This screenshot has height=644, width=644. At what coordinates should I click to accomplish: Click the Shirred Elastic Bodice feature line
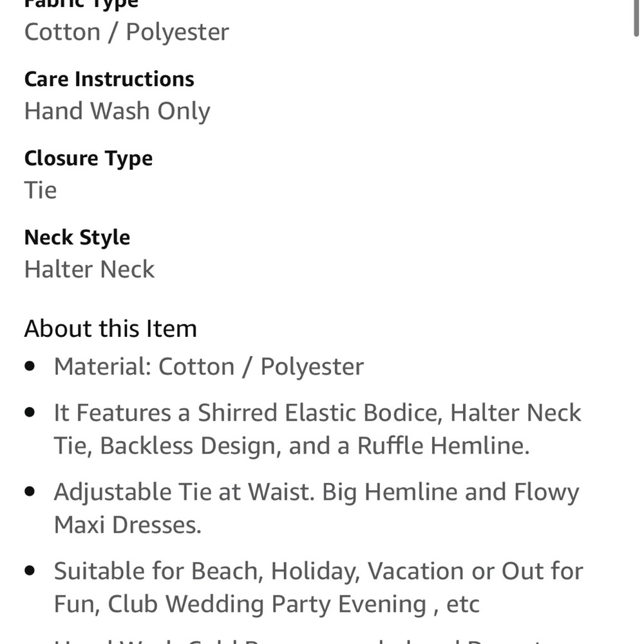317,413
